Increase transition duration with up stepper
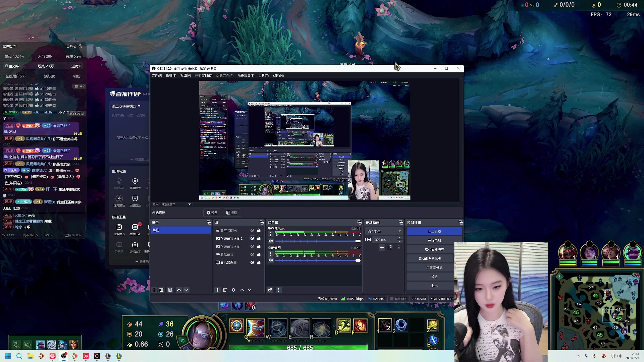 click(399, 238)
